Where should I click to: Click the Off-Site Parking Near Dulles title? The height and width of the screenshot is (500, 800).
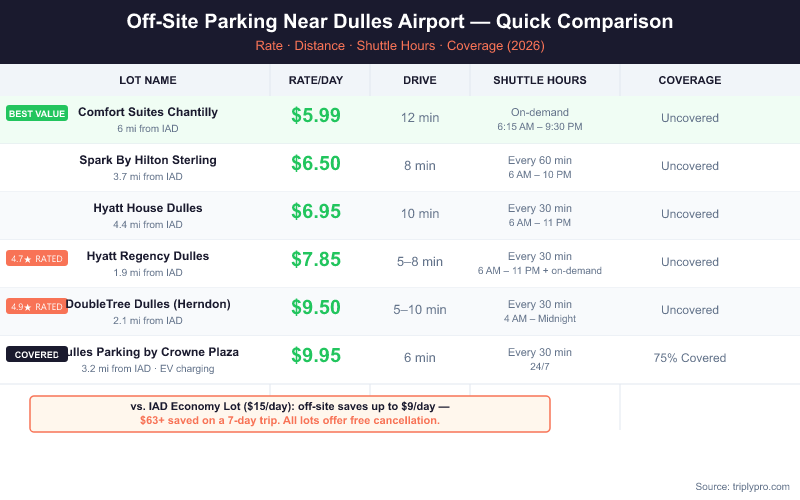pos(400,22)
